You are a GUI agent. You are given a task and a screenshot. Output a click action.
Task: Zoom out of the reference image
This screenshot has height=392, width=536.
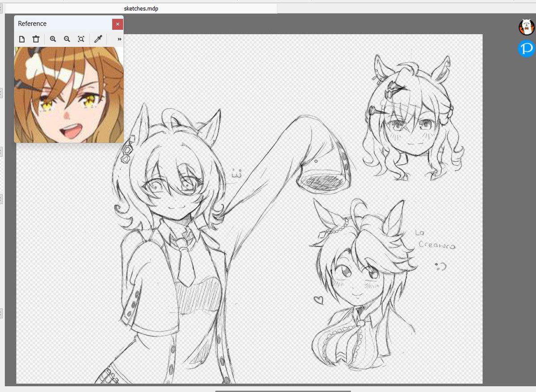coord(67,39)
